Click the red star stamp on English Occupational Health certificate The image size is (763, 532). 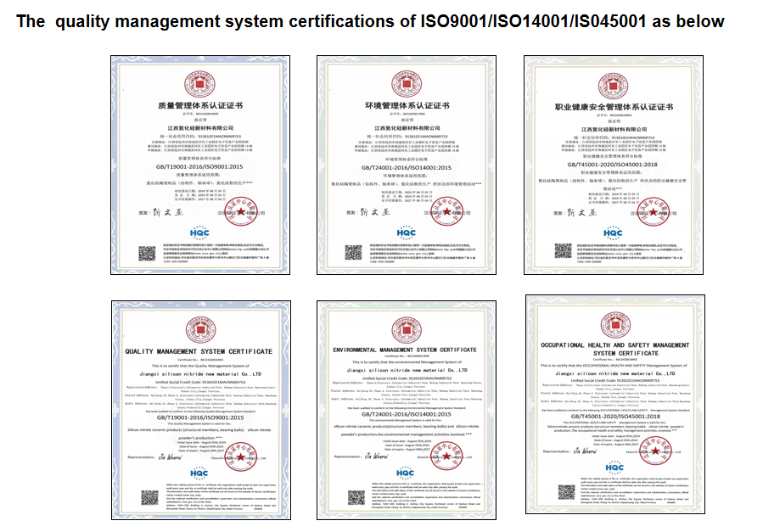click(x=655, y=451)
